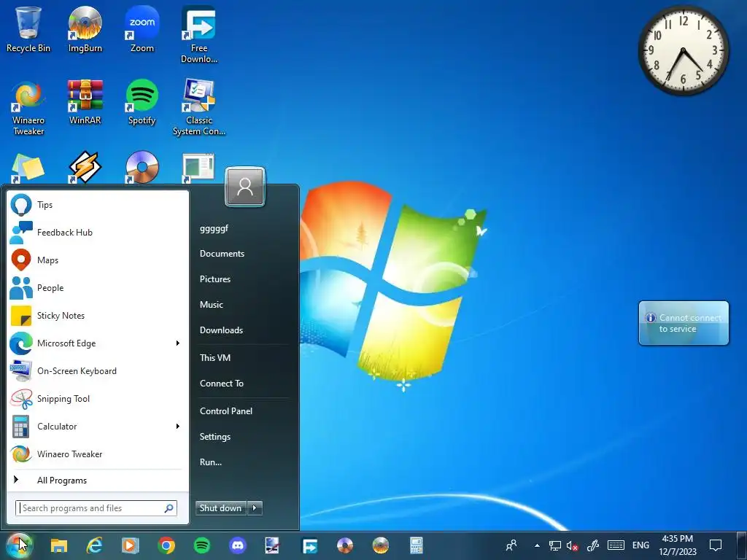
Task: Launch the ImgBurn desktop shortcut
Action: coord(85,28)
